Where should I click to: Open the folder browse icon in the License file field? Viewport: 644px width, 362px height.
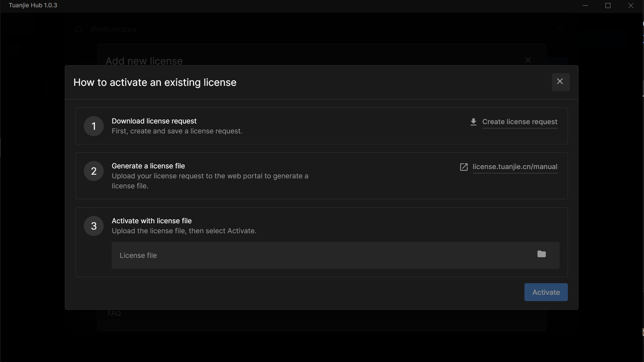point(542,254)
